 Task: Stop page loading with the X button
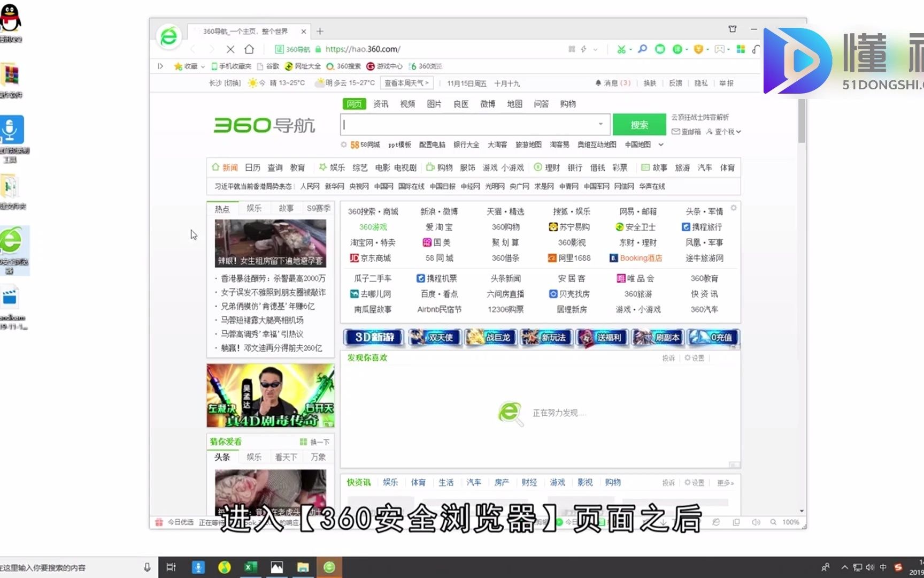(230, 49)
